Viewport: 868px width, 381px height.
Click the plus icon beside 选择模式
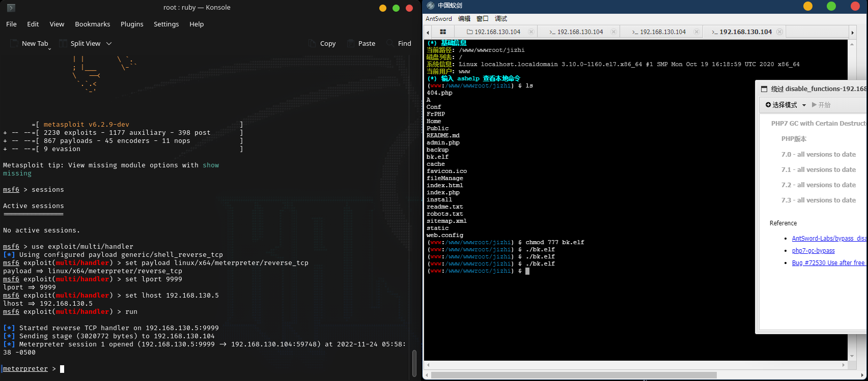coord(768,105)
